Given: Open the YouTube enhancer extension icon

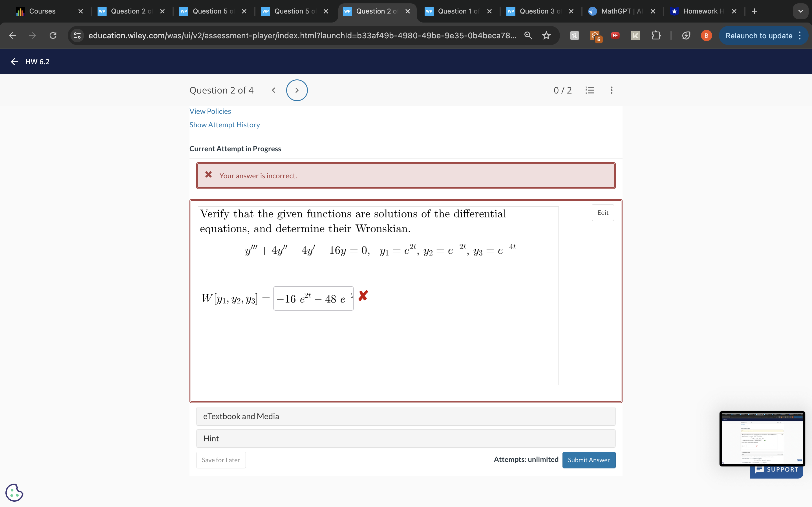Looking at the screenshot, I should (x=615, y=35).
